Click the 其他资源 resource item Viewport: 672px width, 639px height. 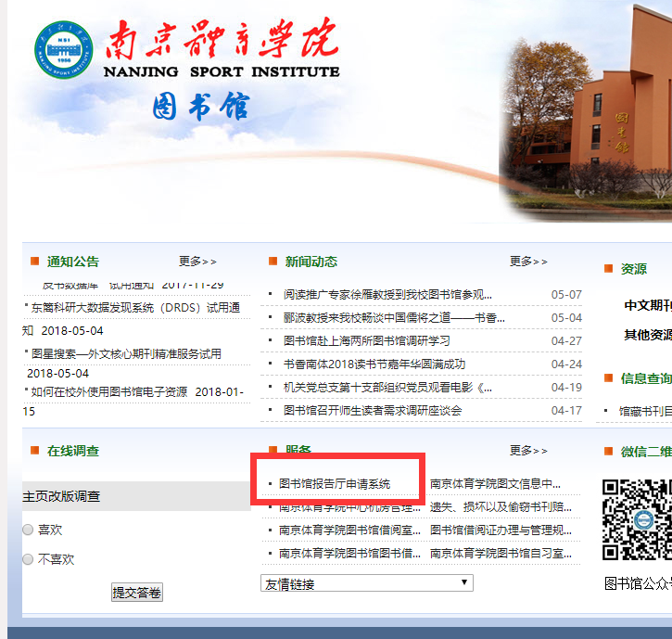(647, 335)
